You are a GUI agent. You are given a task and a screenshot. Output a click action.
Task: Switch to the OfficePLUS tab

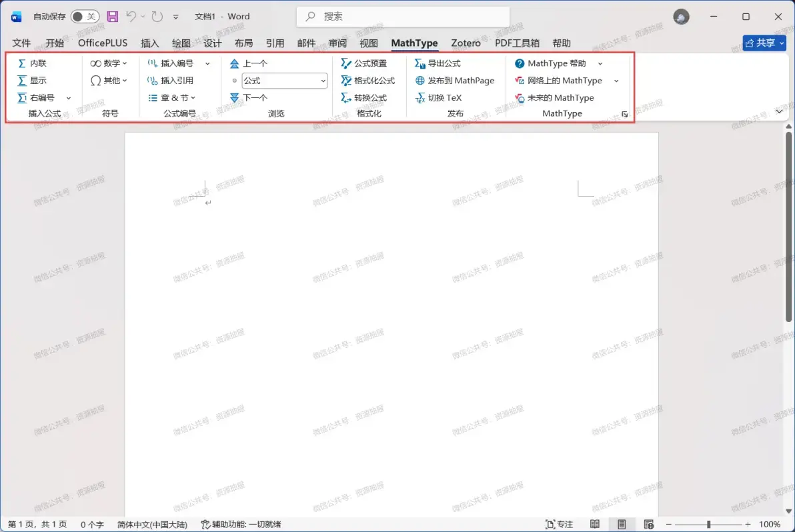103,43
